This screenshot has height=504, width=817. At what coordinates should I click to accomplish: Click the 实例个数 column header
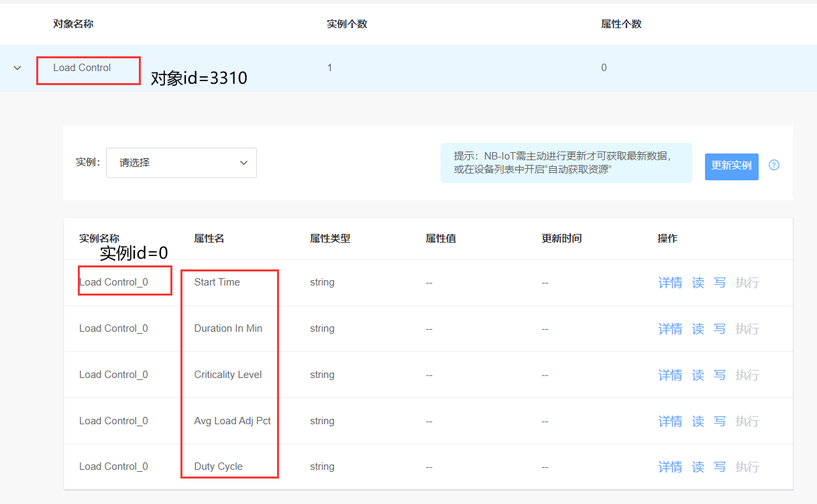(x=347, y=24)
